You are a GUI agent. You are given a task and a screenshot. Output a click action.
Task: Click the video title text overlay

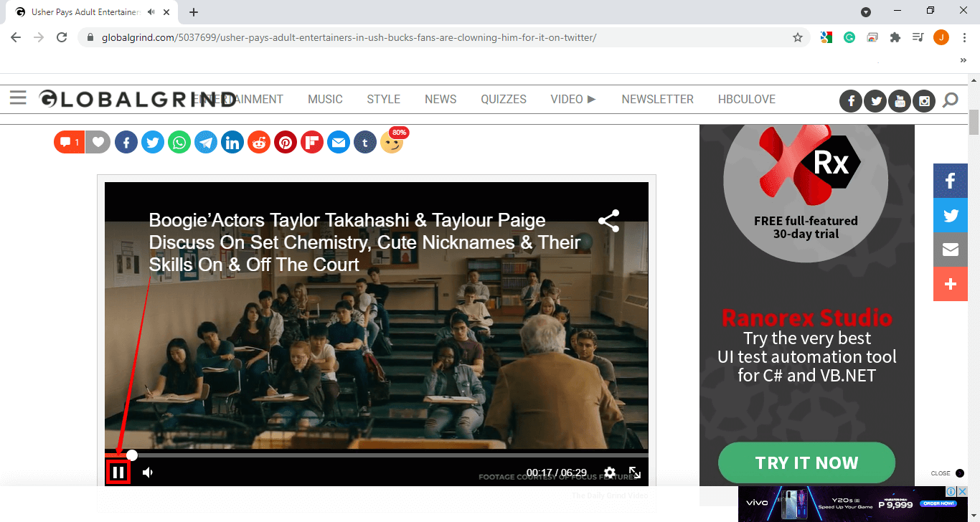pyautogui.click(x=364, y=242)
